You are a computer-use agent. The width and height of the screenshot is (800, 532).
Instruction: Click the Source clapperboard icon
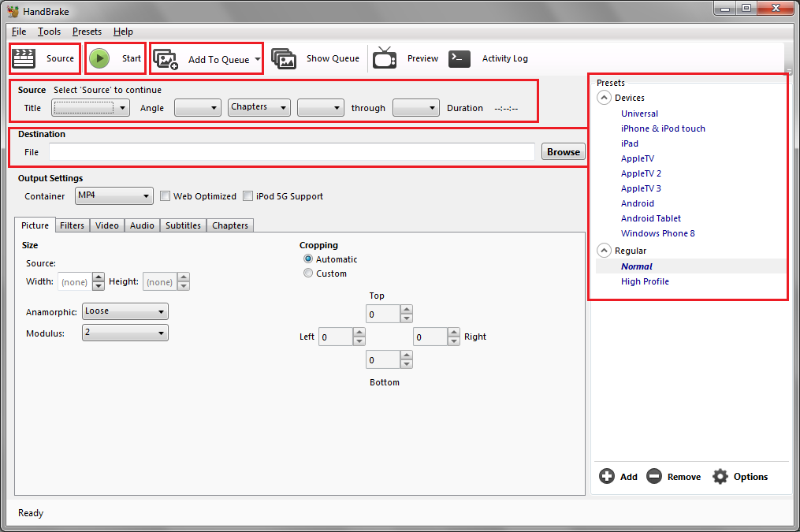click(24, 58)
